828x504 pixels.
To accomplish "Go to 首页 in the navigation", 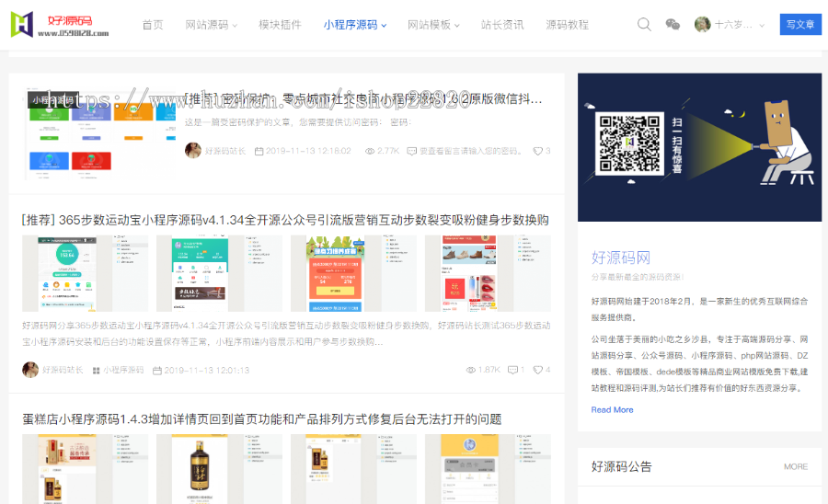I will [153, 25].
